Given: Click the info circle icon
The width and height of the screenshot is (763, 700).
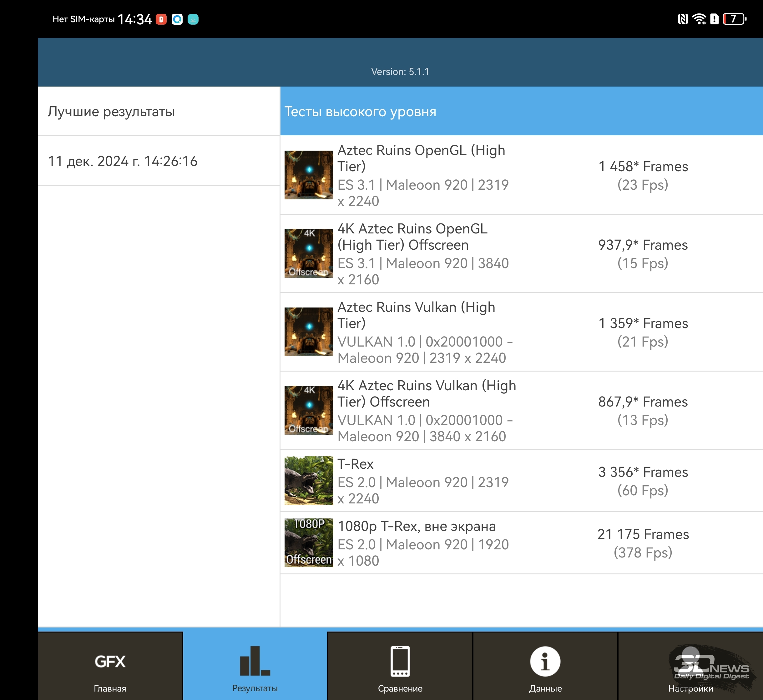Looking at the screenshot, I should pyautogui.click(x=545, y=661).
